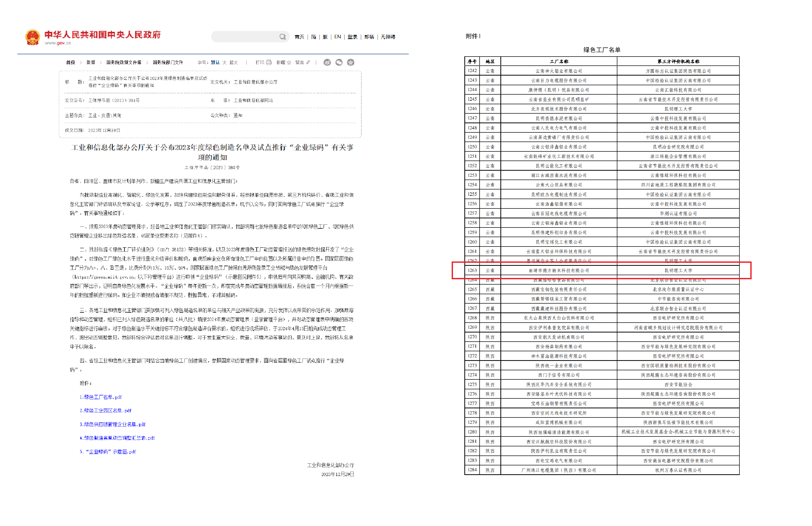Switch to English EN version
Viewport: 812px width, 526px height.
tap(337, 37)
